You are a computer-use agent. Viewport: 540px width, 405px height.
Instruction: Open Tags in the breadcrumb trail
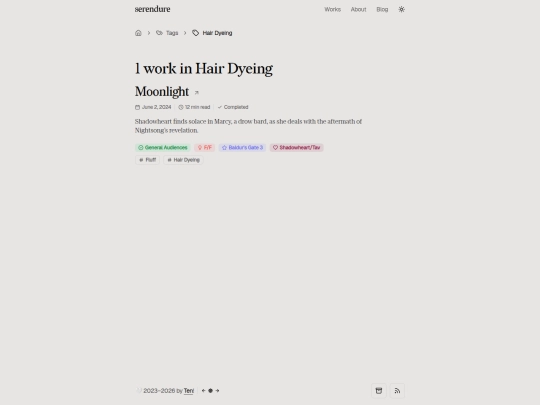[x=167, y=33]
